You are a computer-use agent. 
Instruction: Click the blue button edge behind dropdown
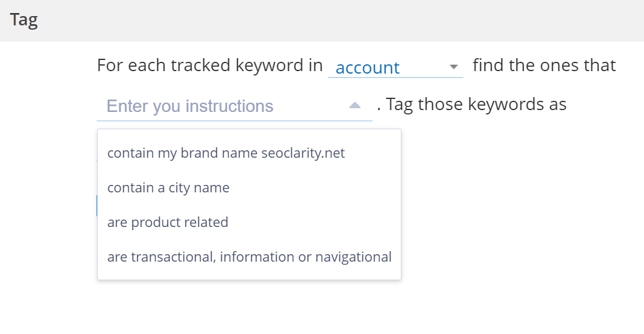[97, 206]
